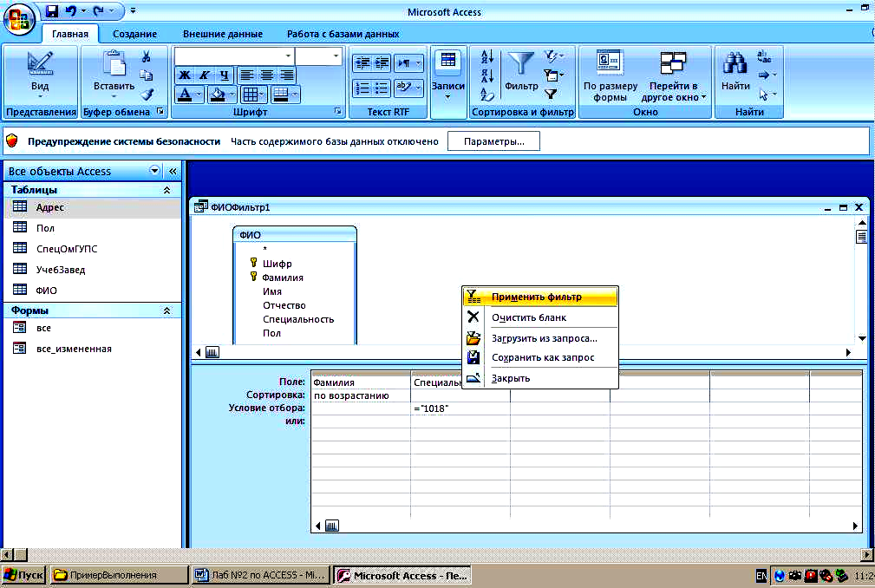This screenshot has width=875, height=588.
Task: Toggle the apply filter funnel
Action: tap(551, 95)
